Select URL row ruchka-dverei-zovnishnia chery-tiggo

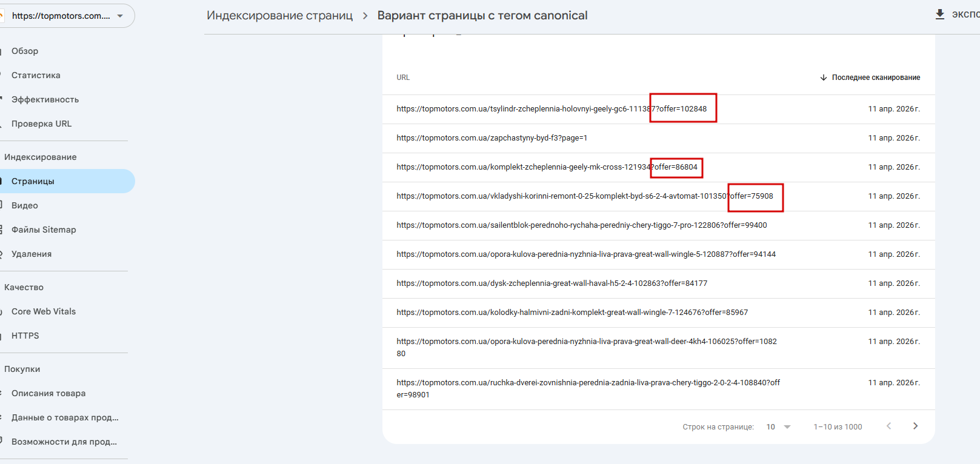(x=658, y=389)
